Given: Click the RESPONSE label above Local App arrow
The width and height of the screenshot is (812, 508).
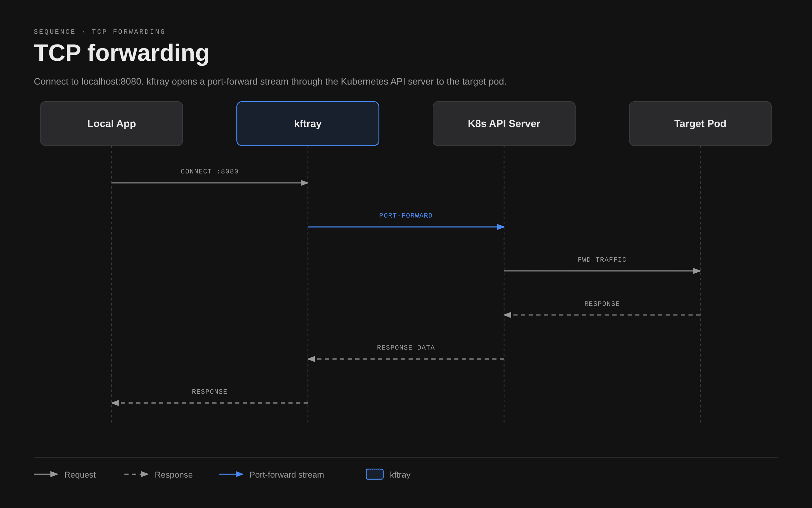Looking at the screenshot, I should 210,391.
